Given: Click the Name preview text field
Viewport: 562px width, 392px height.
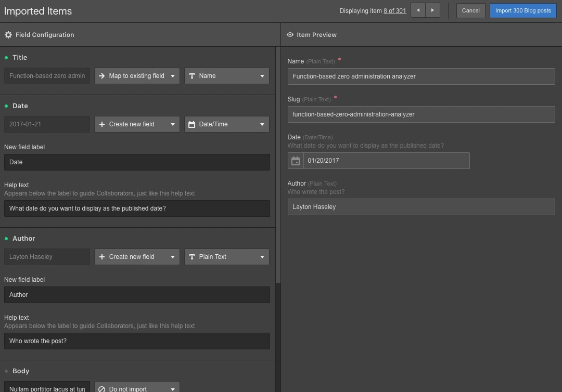Looking at the screenshot, I should (x=421, y=76).
